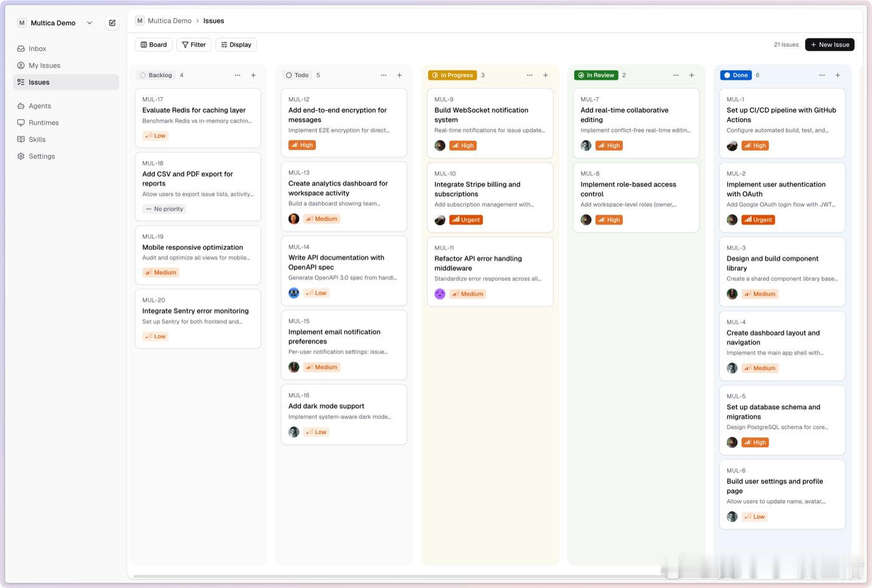872x588 pixels.
Task: Add an issue to the Backlog column
Action: (x=254, y=75)
